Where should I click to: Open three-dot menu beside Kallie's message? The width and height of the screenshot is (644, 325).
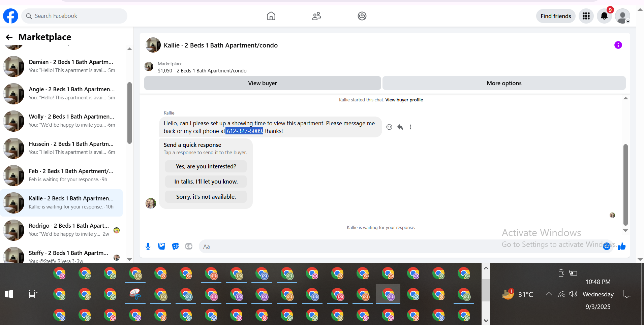410,127
